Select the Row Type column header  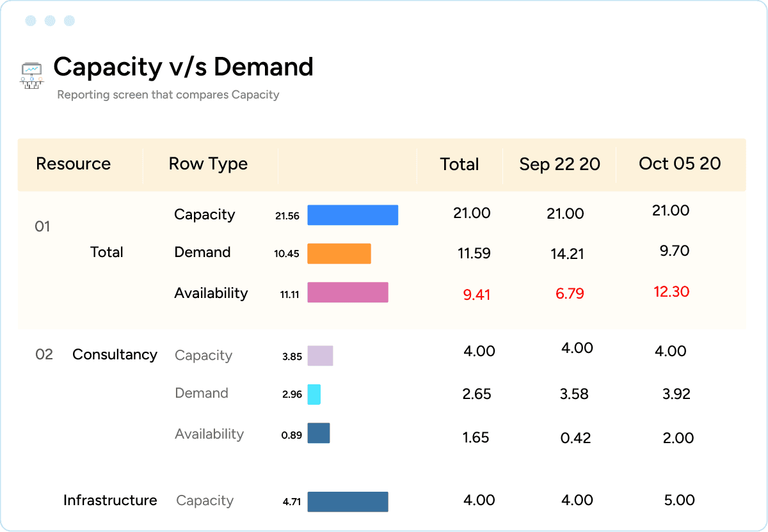tap(207, 164)
